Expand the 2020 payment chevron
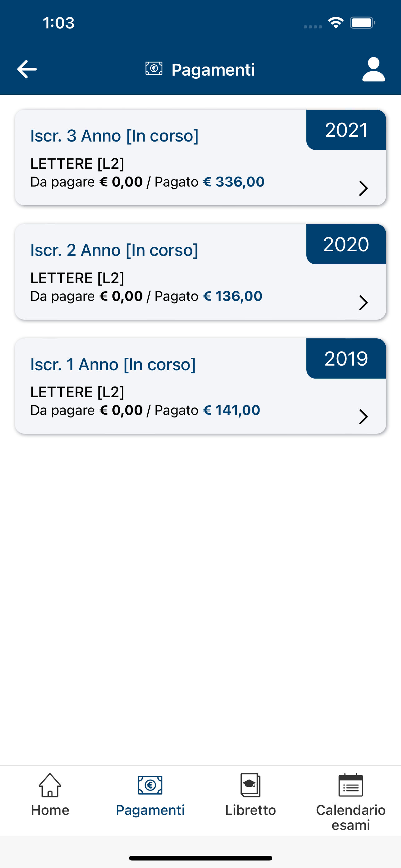The width and height of the screenshot is (401, 868). 363,302
